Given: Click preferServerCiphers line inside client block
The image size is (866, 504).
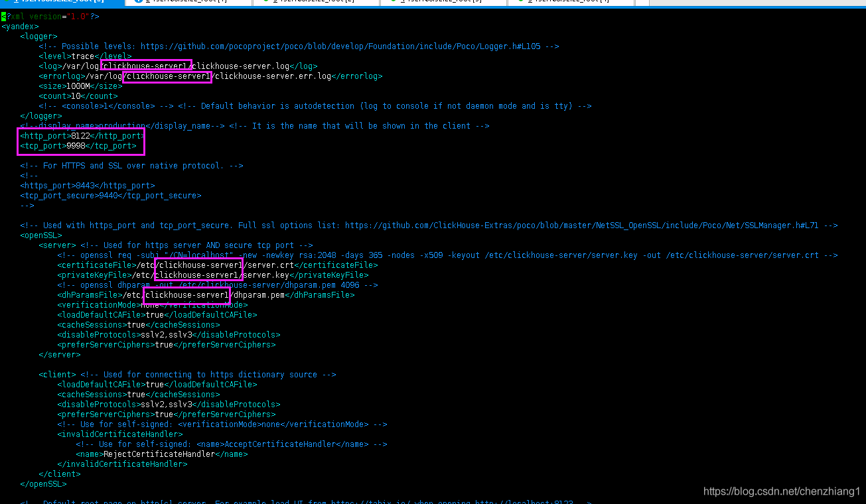Looking at the screenshot, I should pyautogui.click(x=166, y=414).
